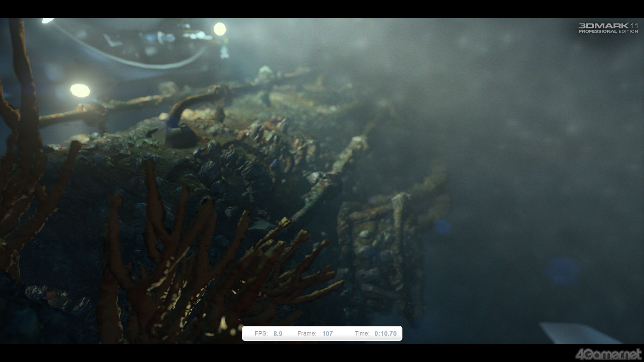Click the FPS value 8.9
Viewport: 644px width, 362px height.
pos(278,334)
